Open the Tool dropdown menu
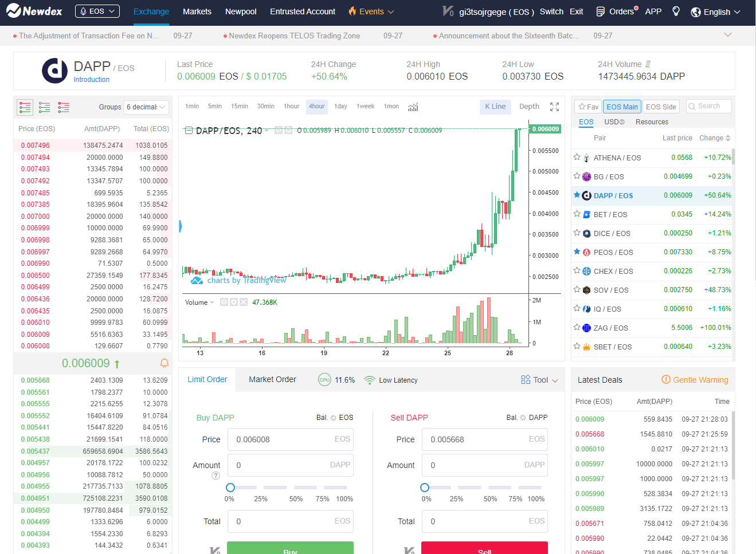756x554 pixels. (x=539, y=380)
